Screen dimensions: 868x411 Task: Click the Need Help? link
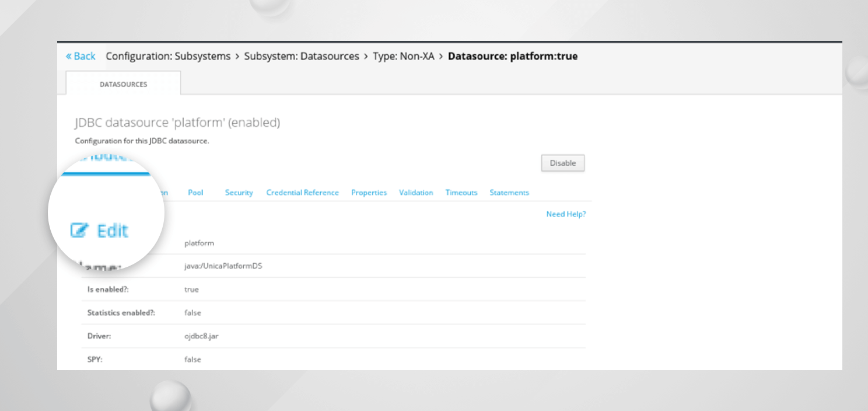[x=565, y=214]
